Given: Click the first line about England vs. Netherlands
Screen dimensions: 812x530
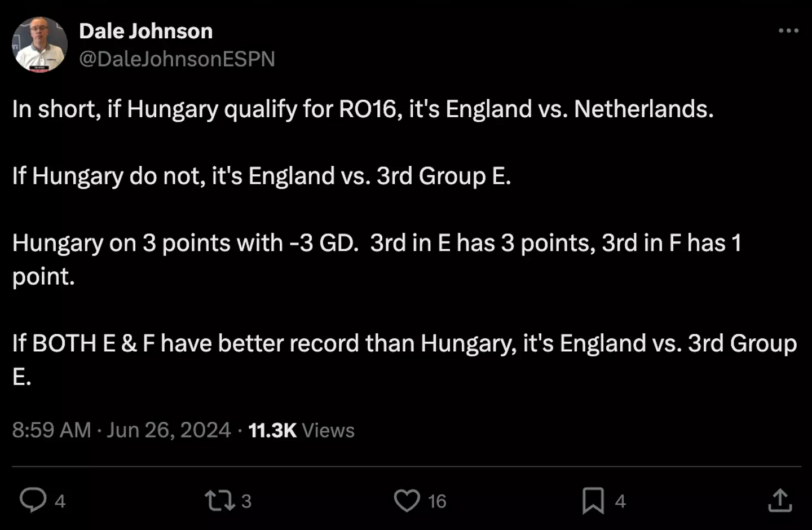Looking at the screenshot, I should pyautogui.click(x=363, y=109).
